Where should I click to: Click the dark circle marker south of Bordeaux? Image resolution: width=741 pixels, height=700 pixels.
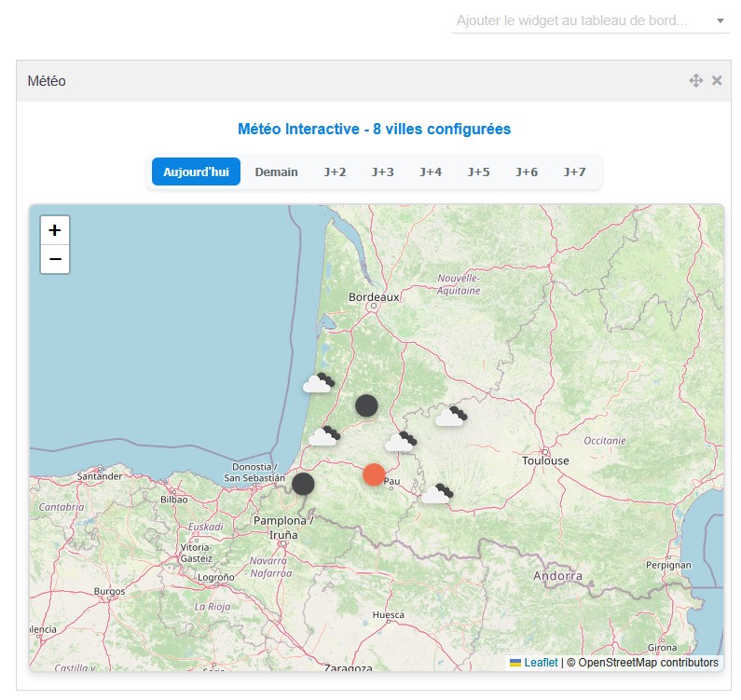pyautogui.click(x=366, y=405)
